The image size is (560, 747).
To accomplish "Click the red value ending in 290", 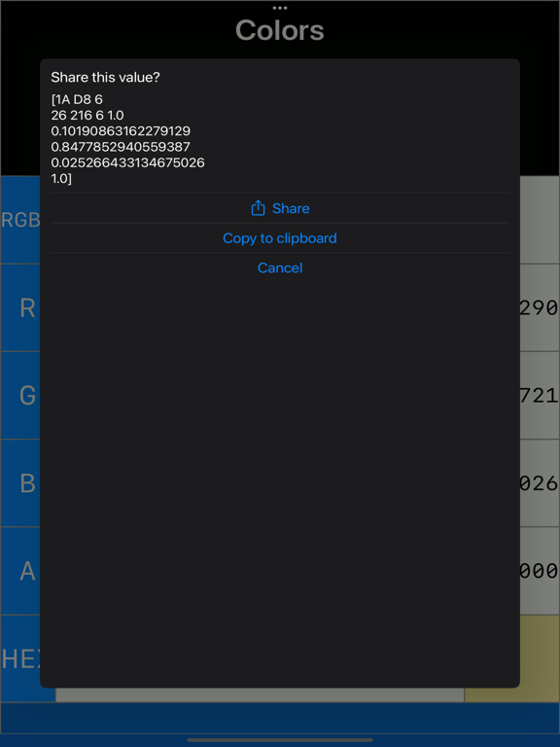I will point(540,307).
